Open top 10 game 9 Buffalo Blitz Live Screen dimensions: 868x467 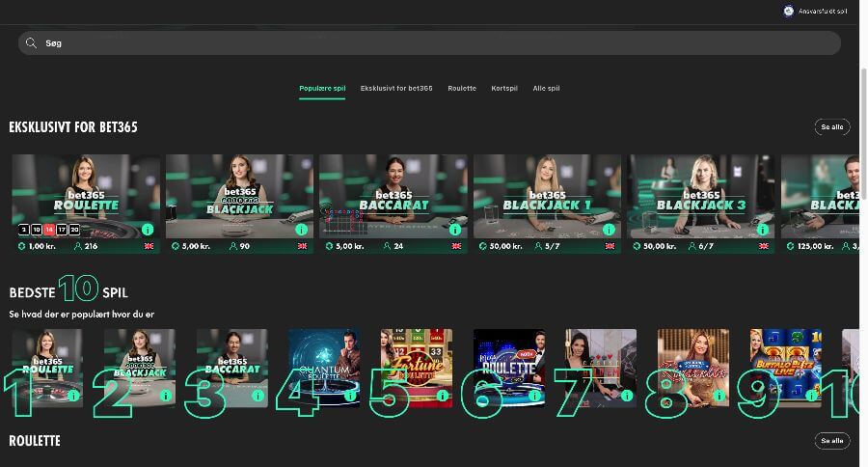pyautogui.click(x=786, y=368)
